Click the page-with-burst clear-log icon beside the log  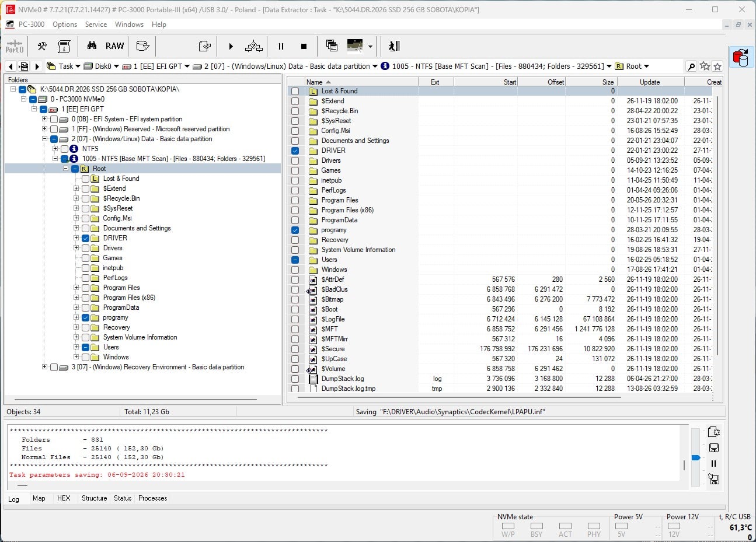tap(713, 432)
